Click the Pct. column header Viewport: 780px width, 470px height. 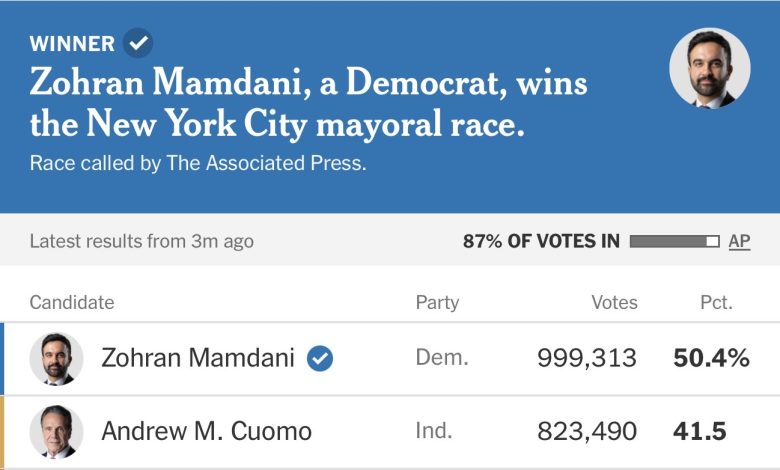pyautogui.click(x=716, y=302)
